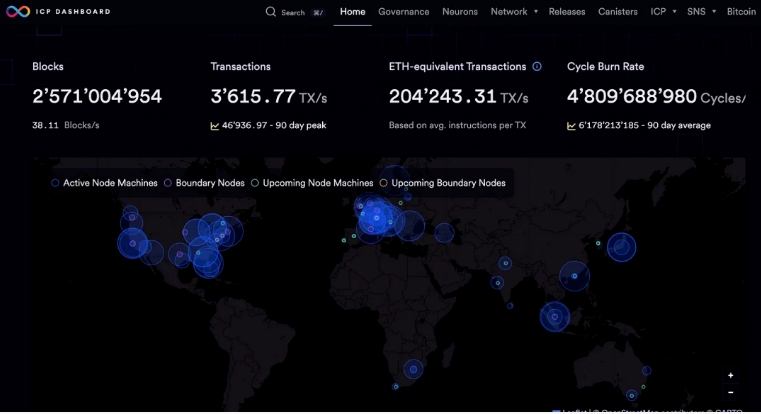Viewport: 761px width, 414px height.
Task: Toggle Active Node Machines legend circle
Action: [55, 183]
